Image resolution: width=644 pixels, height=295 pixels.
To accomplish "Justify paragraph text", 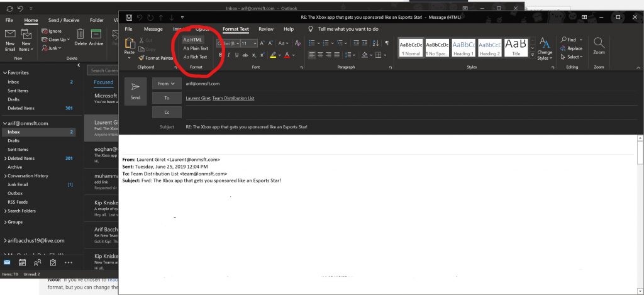I will coord(337,55).
